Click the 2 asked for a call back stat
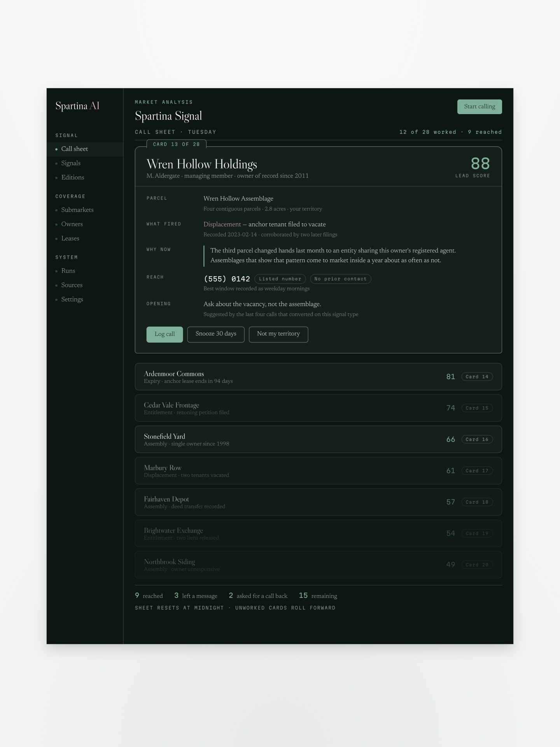The height and width of the screenshot is (747, 560). tap(258, 596)
